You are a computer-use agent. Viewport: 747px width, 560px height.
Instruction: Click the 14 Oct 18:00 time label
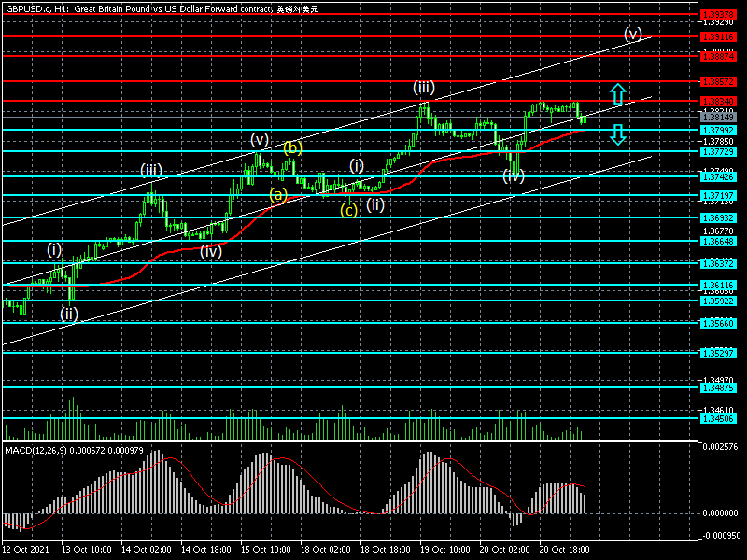(x=205, y=549)
